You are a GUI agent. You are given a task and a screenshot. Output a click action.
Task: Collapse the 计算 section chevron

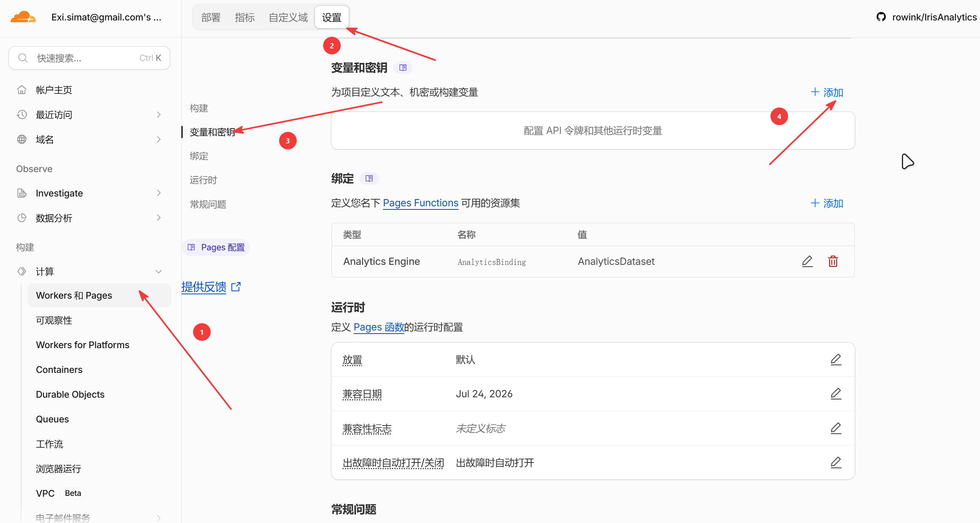(x=159, y=272)
